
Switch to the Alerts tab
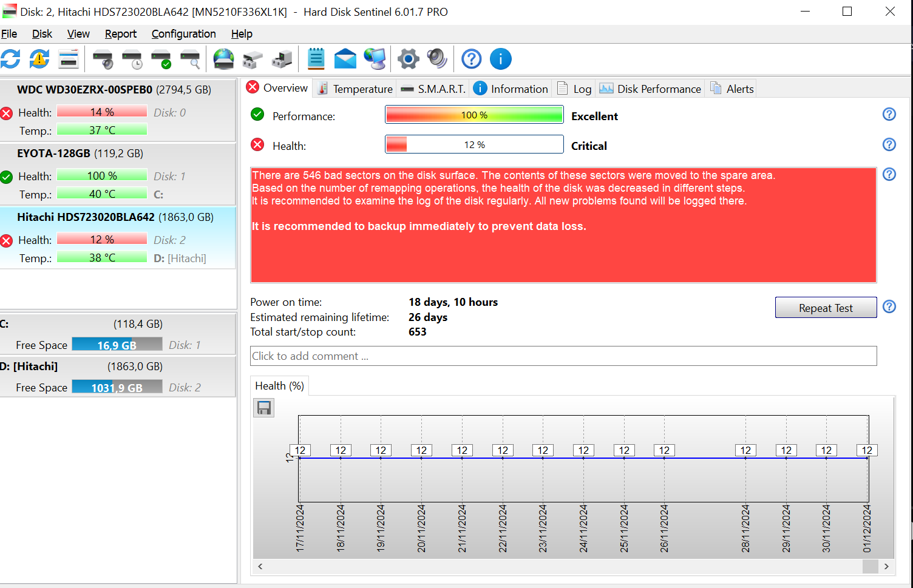pos(731,89)
